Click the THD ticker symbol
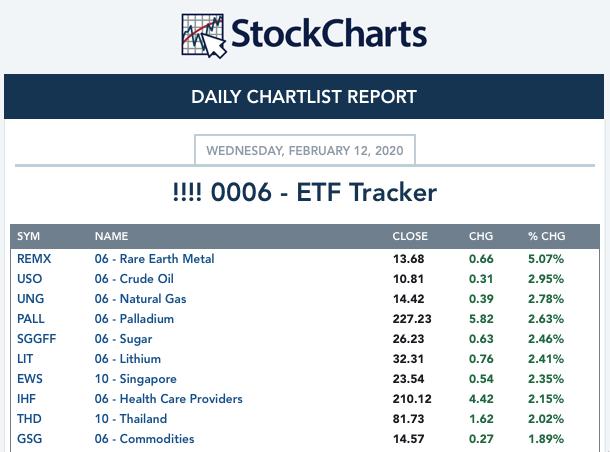Viewport: 610px width, 452px height. point(29,419)
